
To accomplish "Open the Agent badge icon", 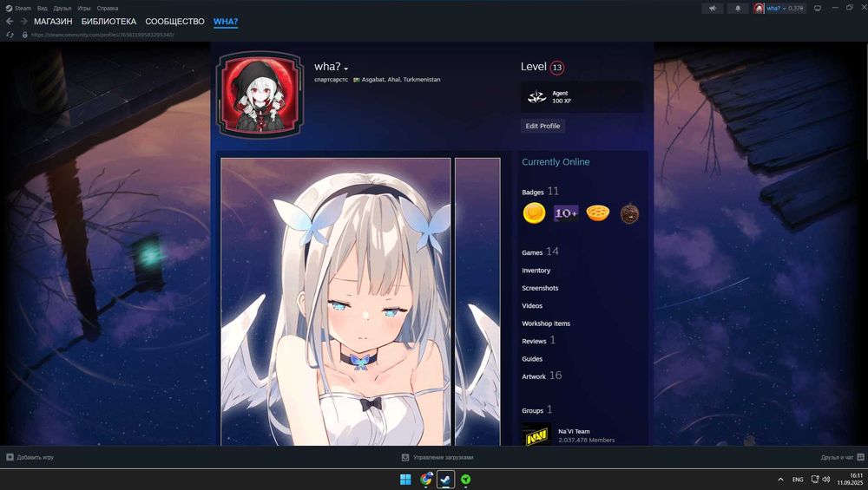I will [536, 97].
